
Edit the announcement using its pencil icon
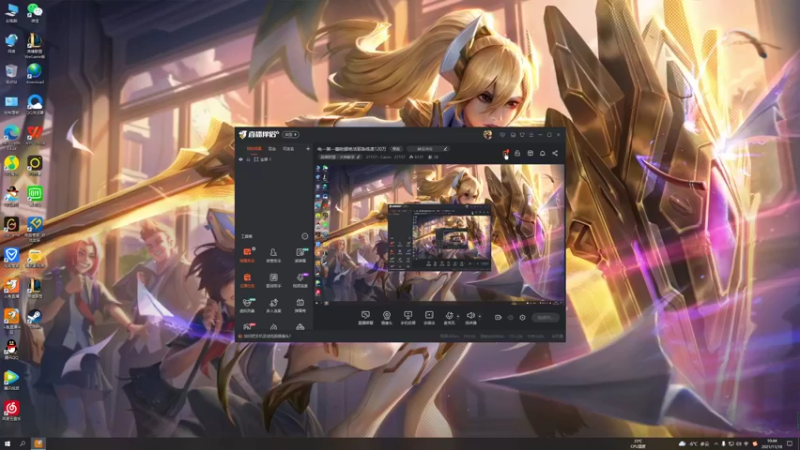click(445, 149)
